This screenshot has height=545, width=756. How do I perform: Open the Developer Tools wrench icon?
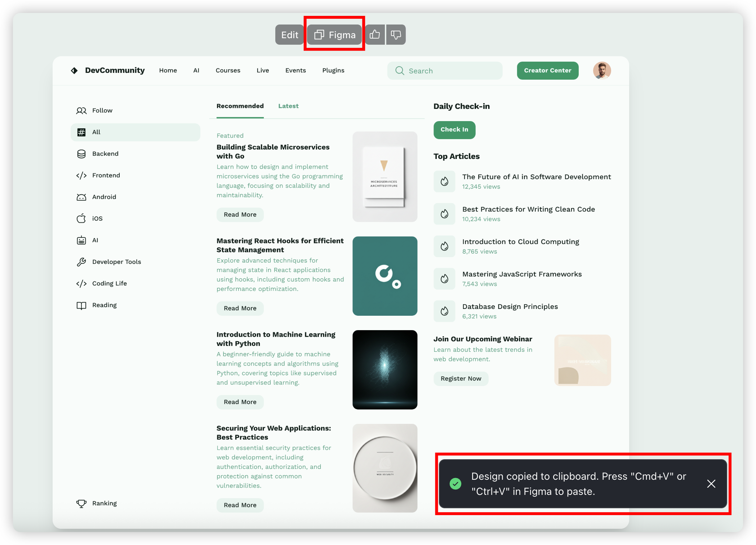[81, 262]
